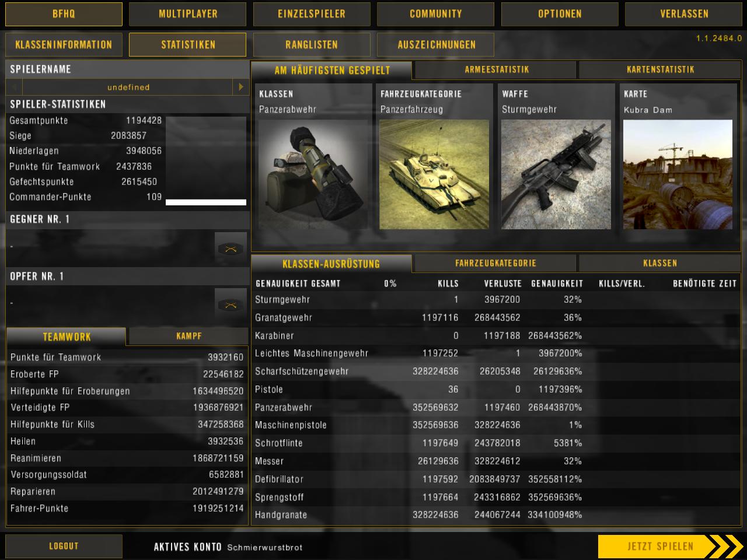Click the rank insignia icon under Gegner Nr. 1
Image resolution: width=747 pixels, height=560 pixels.
[231, 249]
